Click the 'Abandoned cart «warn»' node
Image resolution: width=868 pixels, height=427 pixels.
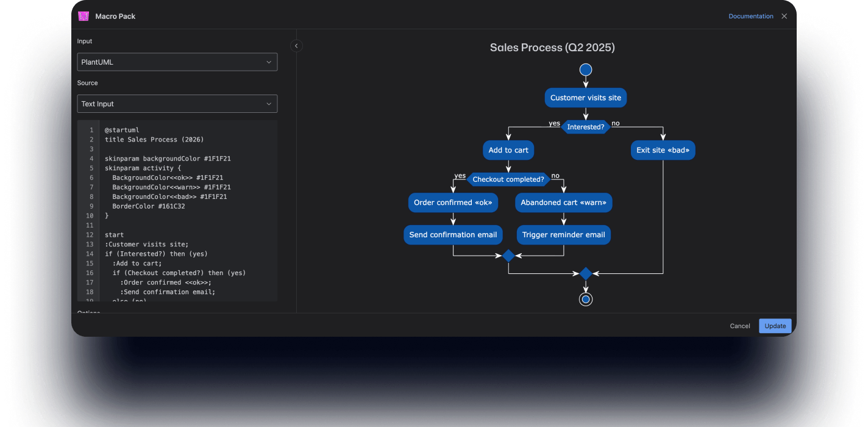coord(564,203)
